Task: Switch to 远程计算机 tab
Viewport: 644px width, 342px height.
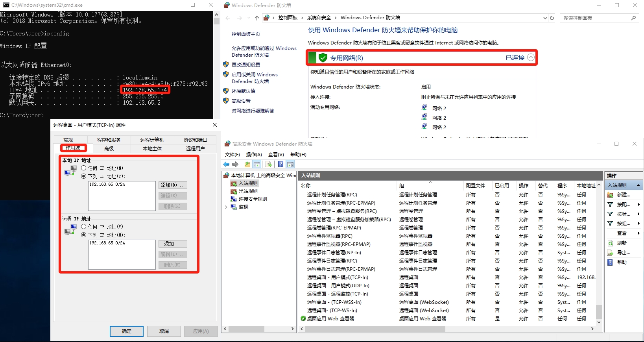Action: point(152,140)
